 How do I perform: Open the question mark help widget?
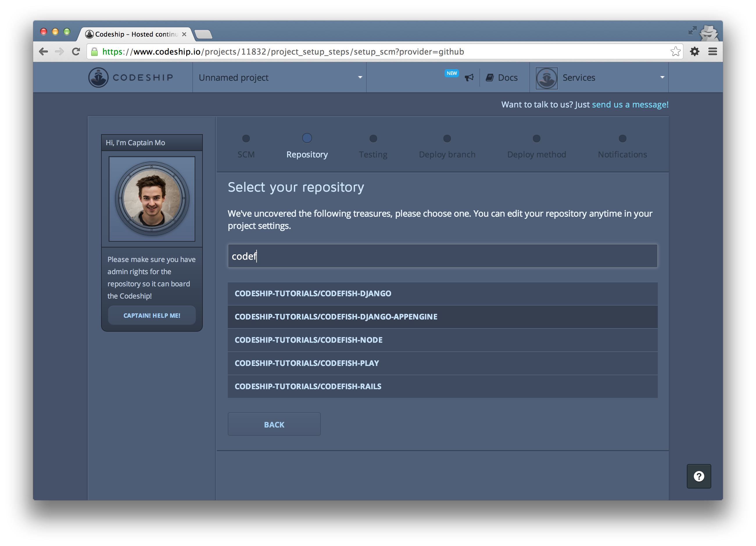click(x=699, y=476)
